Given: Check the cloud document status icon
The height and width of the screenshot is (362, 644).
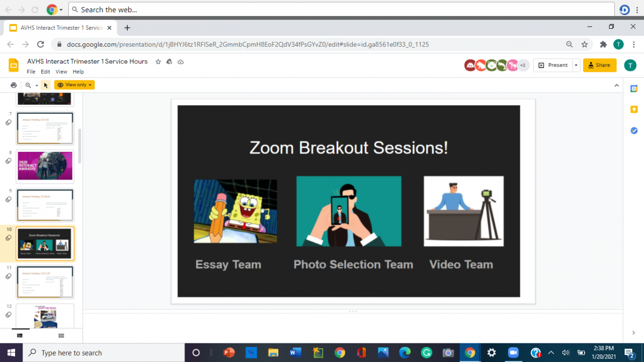Looking at the screenshot, I should point(181,61).
